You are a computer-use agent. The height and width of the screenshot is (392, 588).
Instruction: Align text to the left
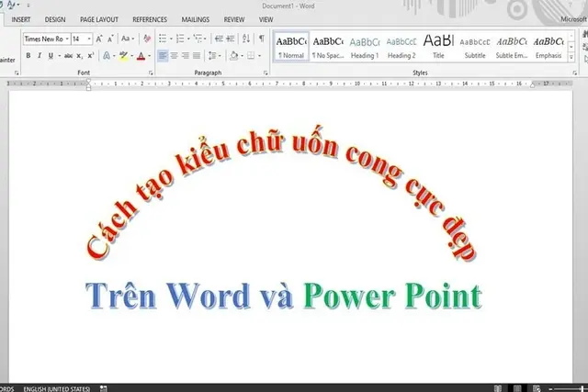[x=163, y=56]
